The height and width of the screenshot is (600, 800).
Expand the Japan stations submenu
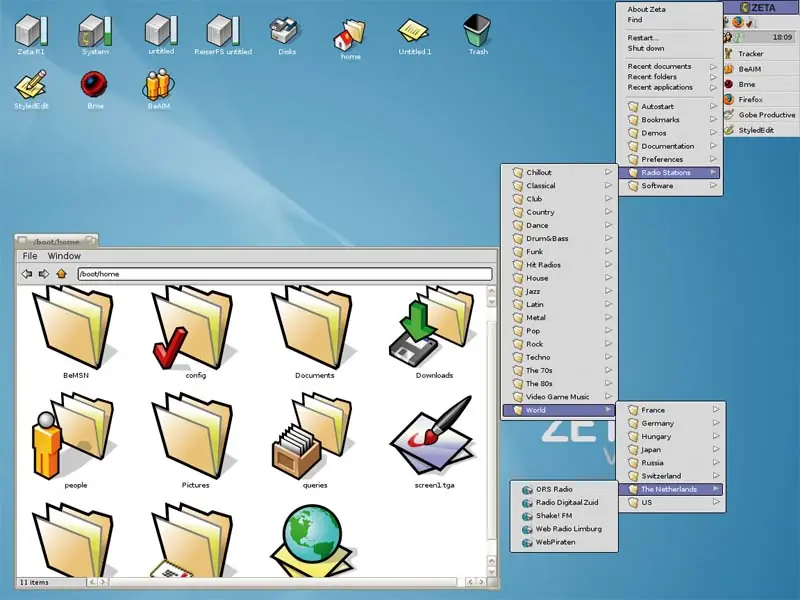pyautogui.click(x=670, y=449)
